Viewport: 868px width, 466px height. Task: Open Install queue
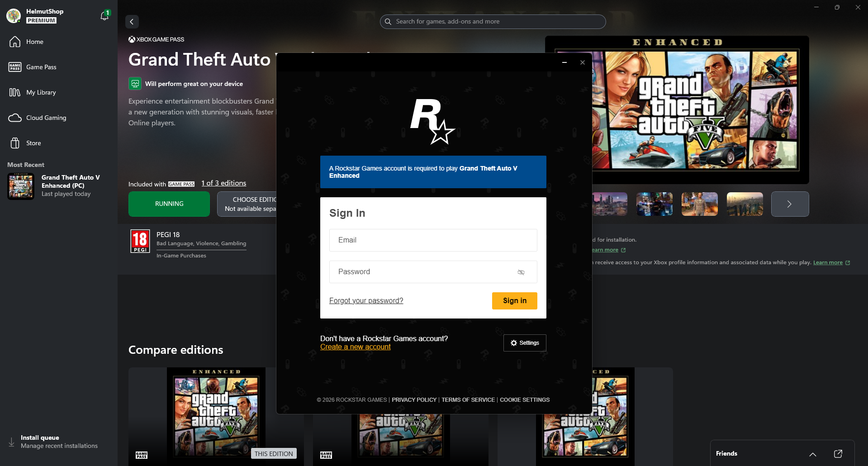tap(59, 442)
